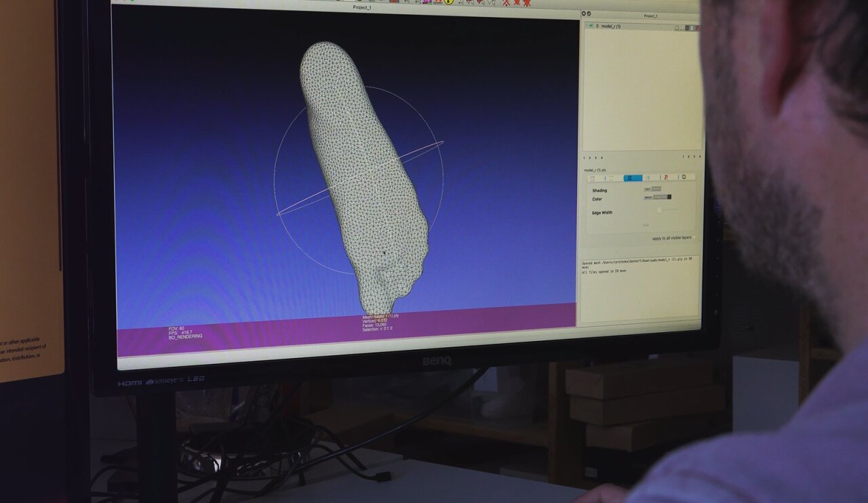The width and height of the screenshot is (868, 503).
Task: Open the Color Mesh option selector
Action: 648,197
